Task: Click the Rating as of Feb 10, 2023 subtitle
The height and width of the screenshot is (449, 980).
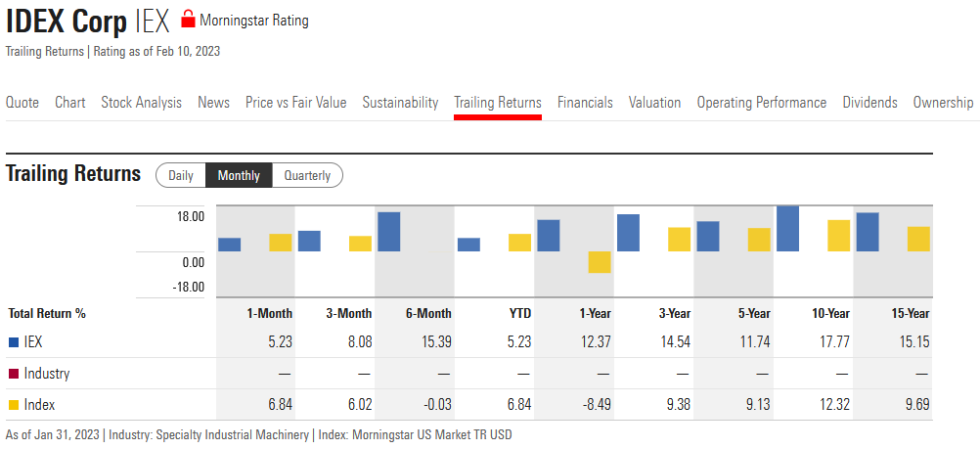Action: pyautogui.click(x=156, y=51)
